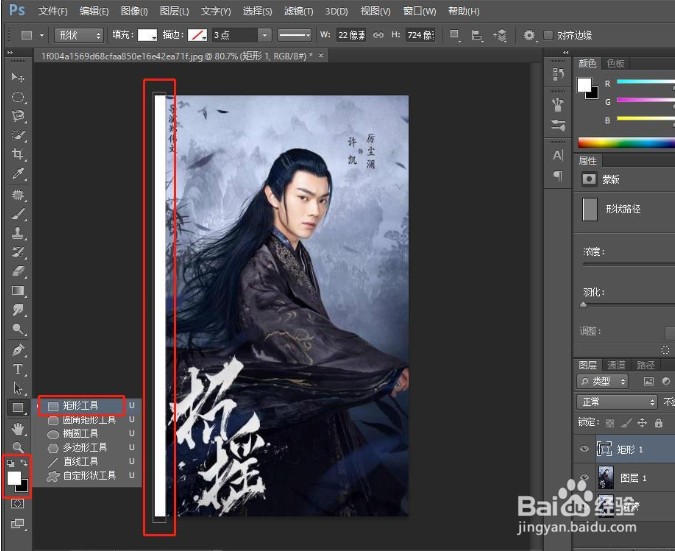Hide the 矩形 1 layer
Screen dimensions: 675x551
click(x=584, y=449)
